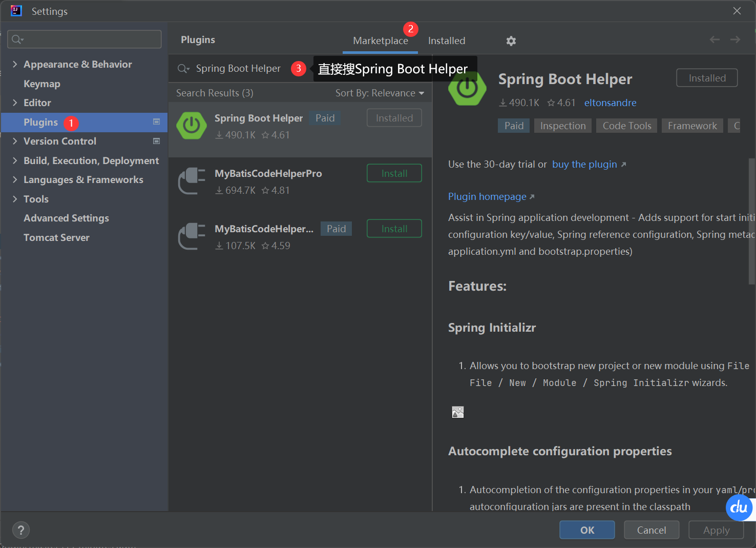Select MyBatisCodeHelperPro search result name
The image size is (756, 548).
coord(268,173)
